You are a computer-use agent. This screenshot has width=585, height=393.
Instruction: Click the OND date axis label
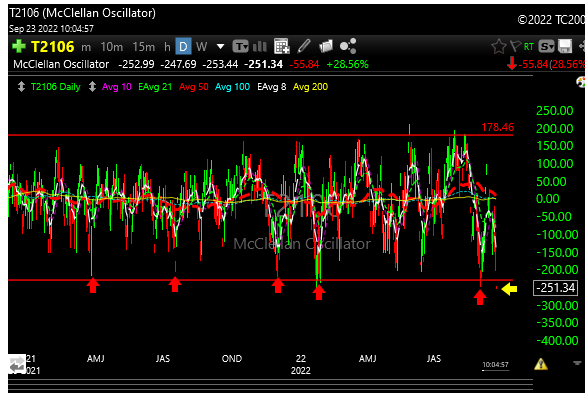(x=232, y=359)
